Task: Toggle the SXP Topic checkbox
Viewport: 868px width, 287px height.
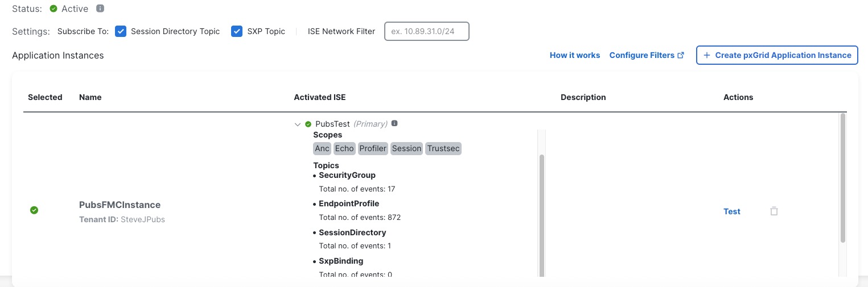Action: [x=237, y=31]
